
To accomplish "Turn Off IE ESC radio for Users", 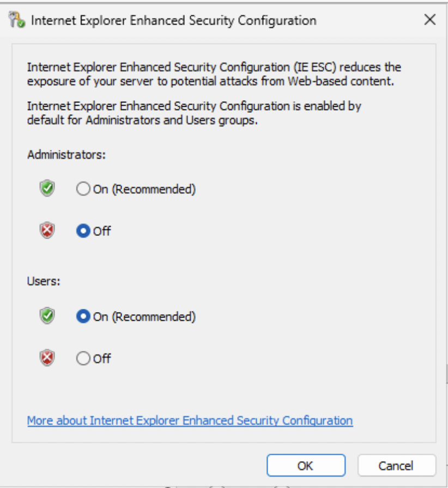I will pos(83,358).
